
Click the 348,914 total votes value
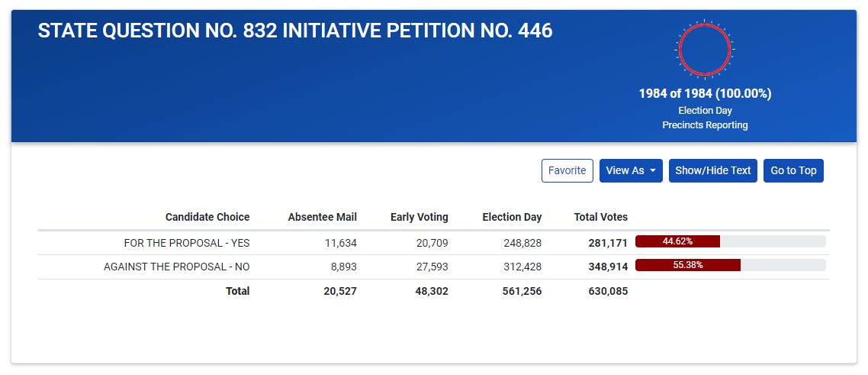tap(608, 267)
